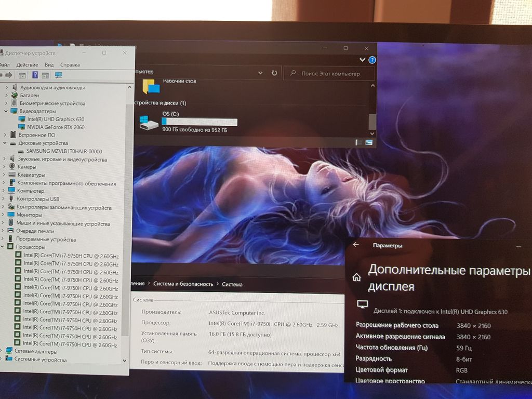Click the scan for hardware changes monitor icon
Image resolution: width=532 pixels, height=399 pixels.
click(x=58, y=75)
